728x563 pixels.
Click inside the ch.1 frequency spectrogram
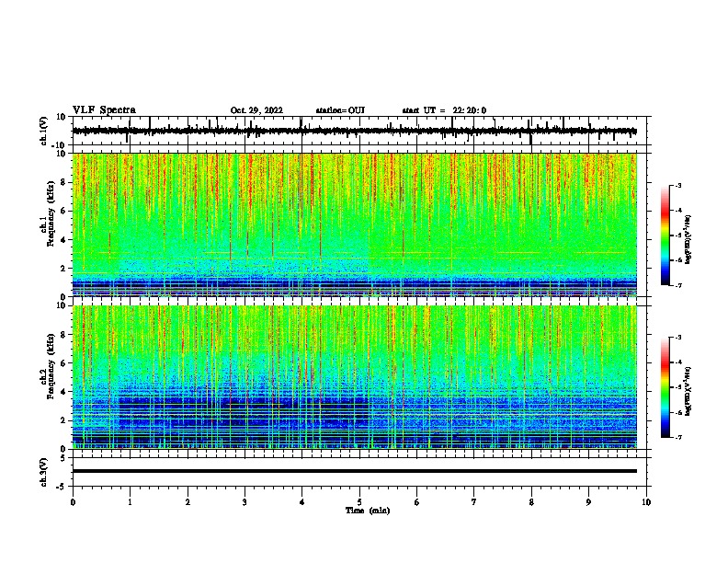[x=355, y=224]
